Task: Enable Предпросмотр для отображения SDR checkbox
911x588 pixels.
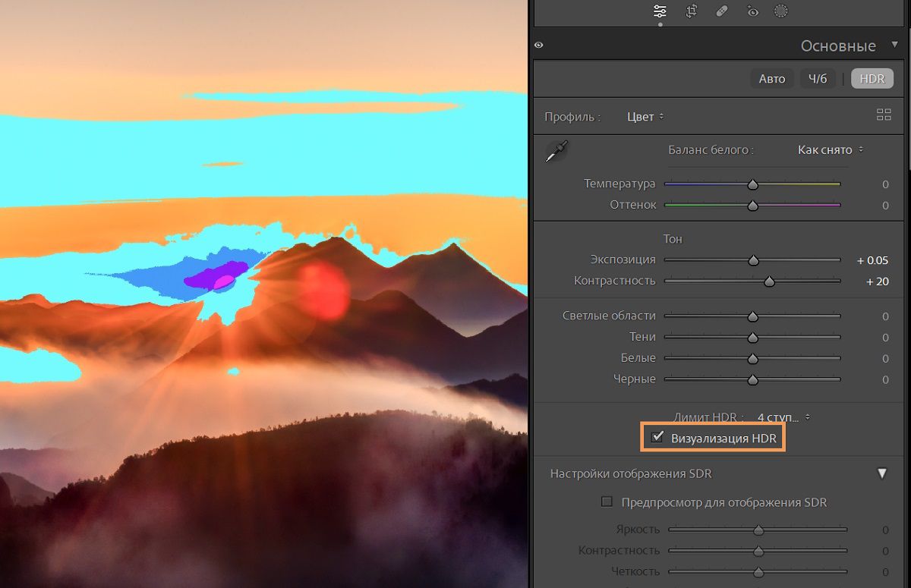Action: [x=607, y=502]
